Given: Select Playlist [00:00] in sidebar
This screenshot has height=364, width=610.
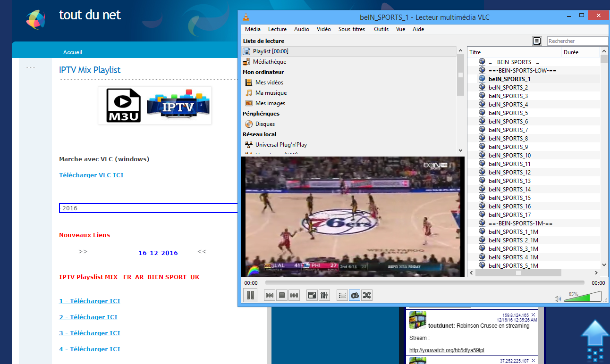Looking at the screenshot, I should tap(348, 51).
